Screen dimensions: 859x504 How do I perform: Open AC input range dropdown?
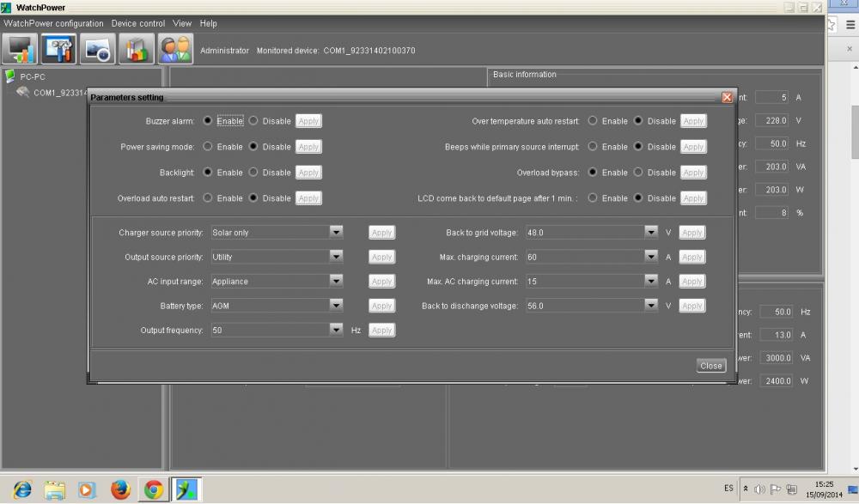point(336,281)
